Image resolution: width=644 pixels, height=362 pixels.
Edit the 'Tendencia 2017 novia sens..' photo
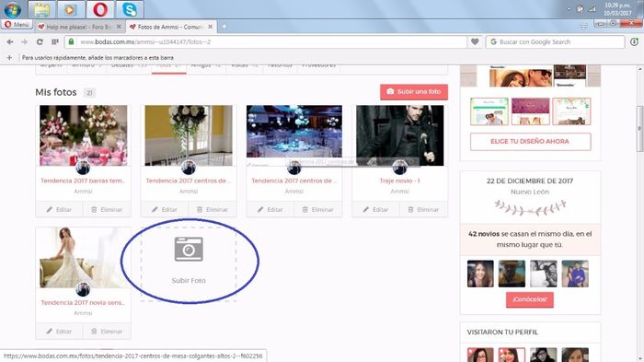(59, 332)
